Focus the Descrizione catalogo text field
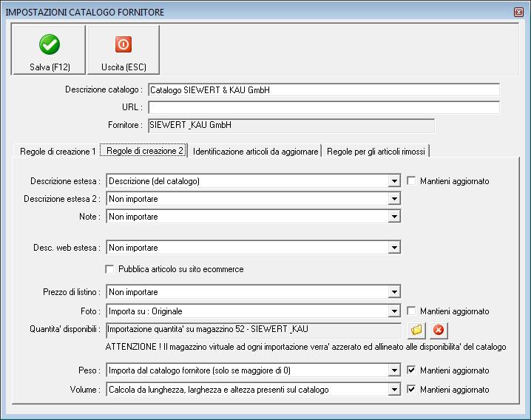531x420 pixels. coord(324,89)
